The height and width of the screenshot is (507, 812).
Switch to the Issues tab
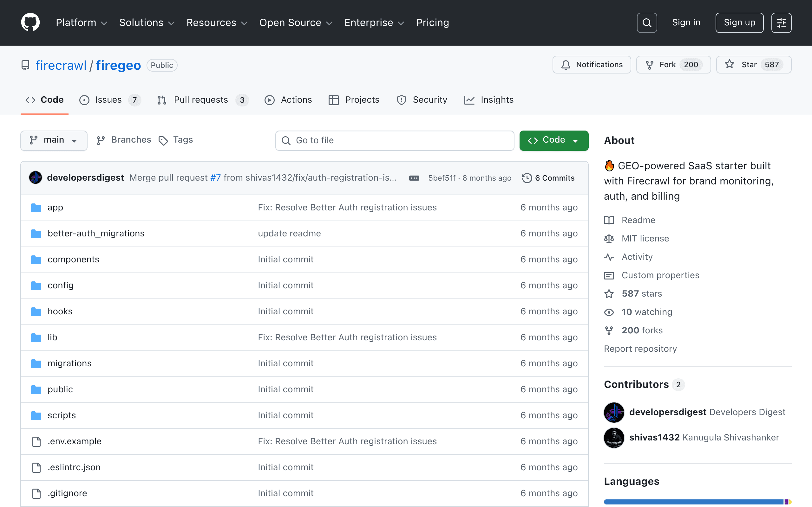(110, 100)
